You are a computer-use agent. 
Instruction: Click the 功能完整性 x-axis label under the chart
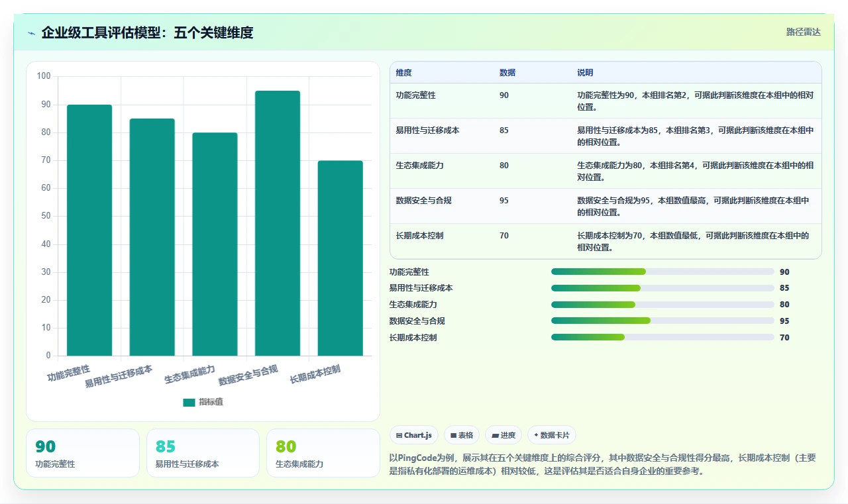68,373
